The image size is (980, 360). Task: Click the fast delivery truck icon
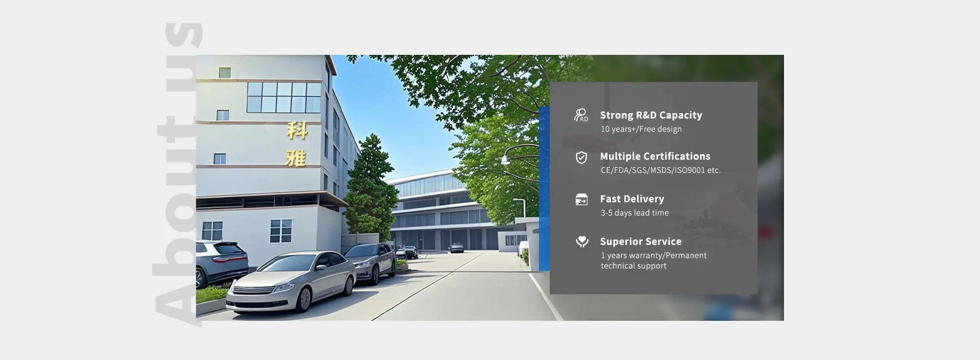[x=581, y=199]
